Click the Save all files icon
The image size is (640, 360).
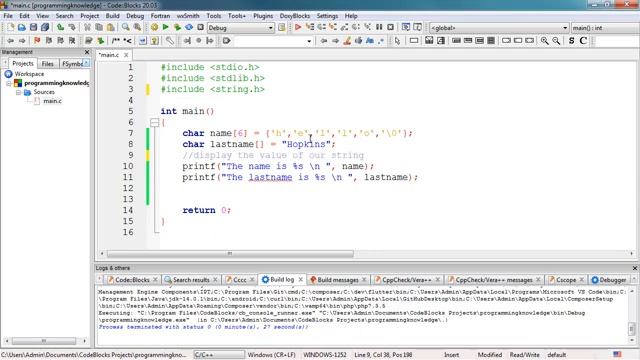[x=45, y=27]
